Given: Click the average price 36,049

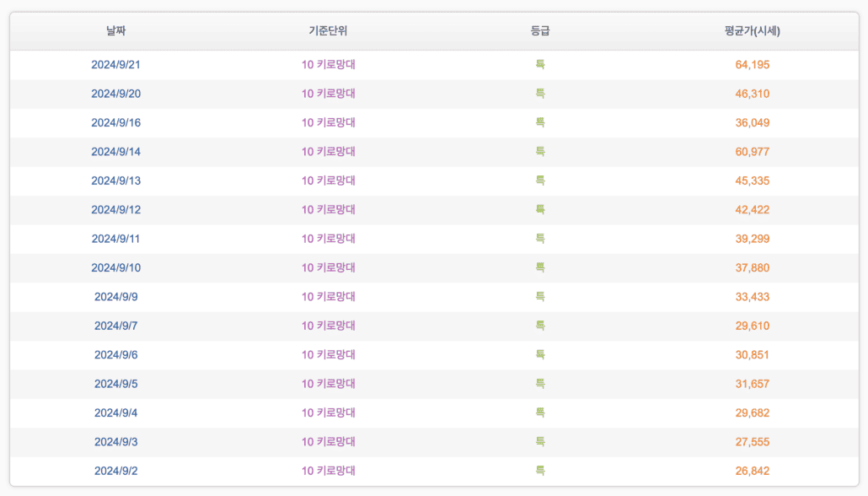Looking at the screenshot, I should coord(753,122).
